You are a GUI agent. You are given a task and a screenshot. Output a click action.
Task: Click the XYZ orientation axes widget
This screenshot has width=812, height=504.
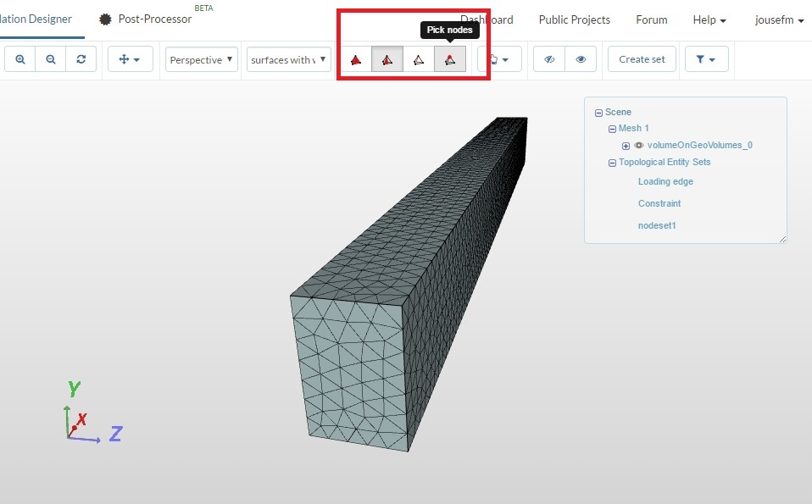click(x=92, y=412)
